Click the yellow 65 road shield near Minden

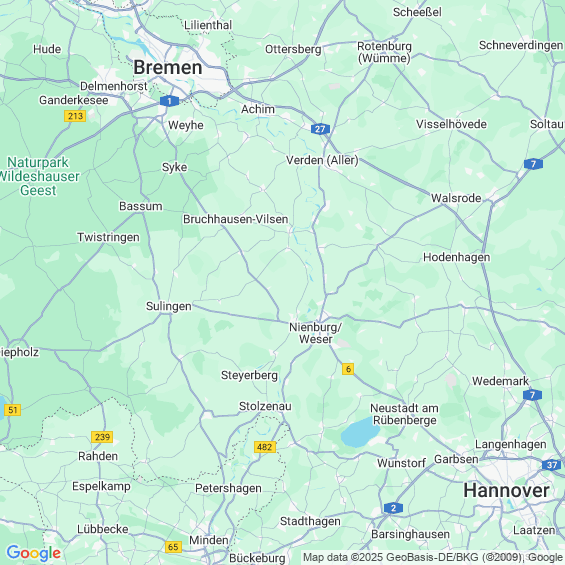(173, 547)
